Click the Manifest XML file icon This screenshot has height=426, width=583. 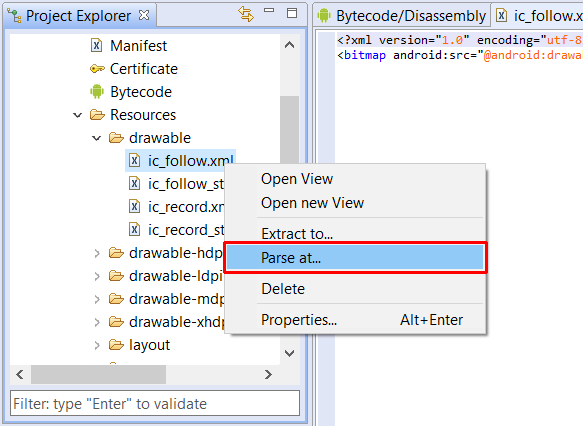pos(96,46)
